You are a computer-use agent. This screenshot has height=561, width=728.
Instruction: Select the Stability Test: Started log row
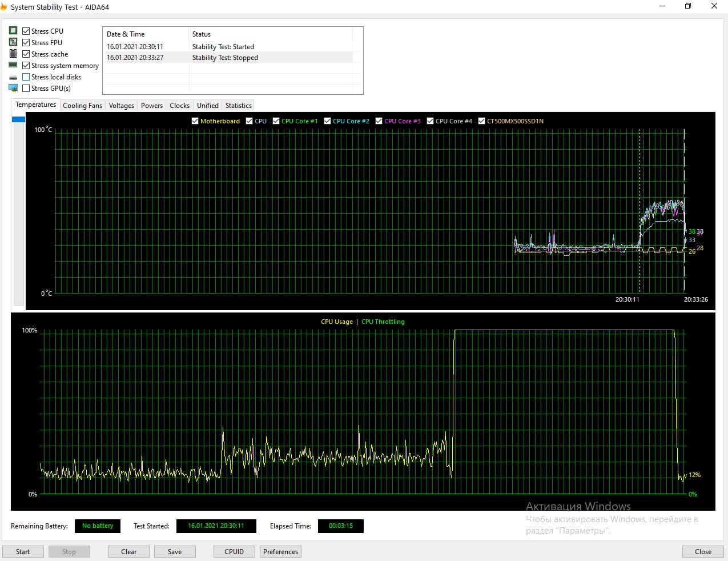click(228, 47)
